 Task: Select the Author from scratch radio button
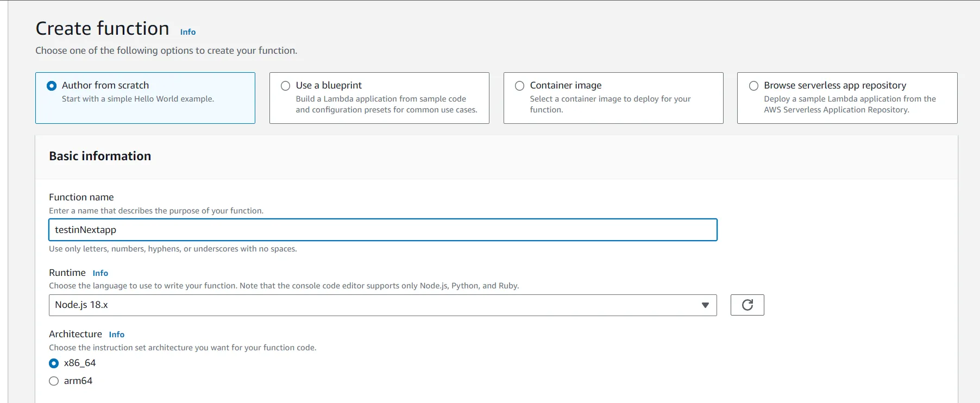coord(52,86)
